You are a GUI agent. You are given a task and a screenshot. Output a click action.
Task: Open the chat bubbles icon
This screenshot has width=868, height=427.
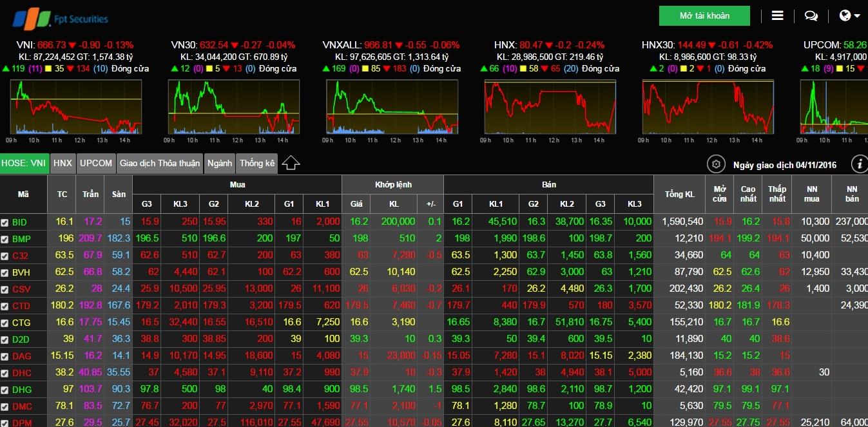point(811,16)
